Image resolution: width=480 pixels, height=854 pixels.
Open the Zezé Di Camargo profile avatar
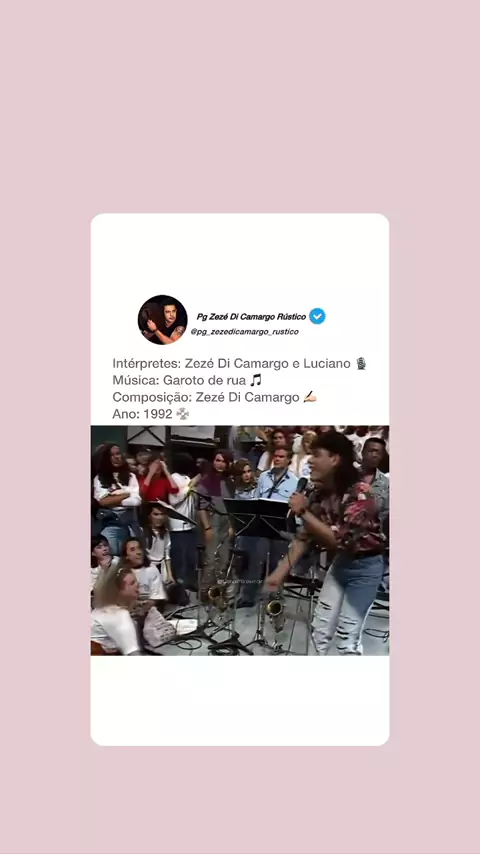[x=162, y=320]
